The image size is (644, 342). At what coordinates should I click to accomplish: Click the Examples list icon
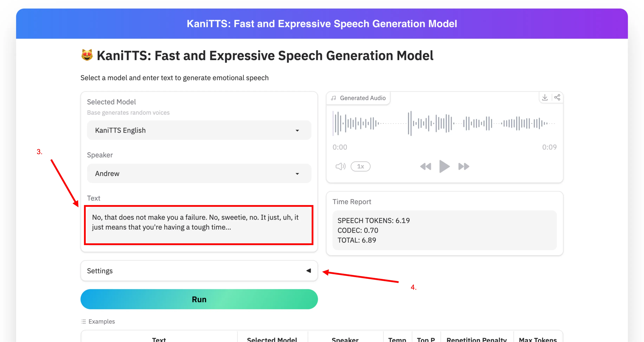(x=83, y=321)
